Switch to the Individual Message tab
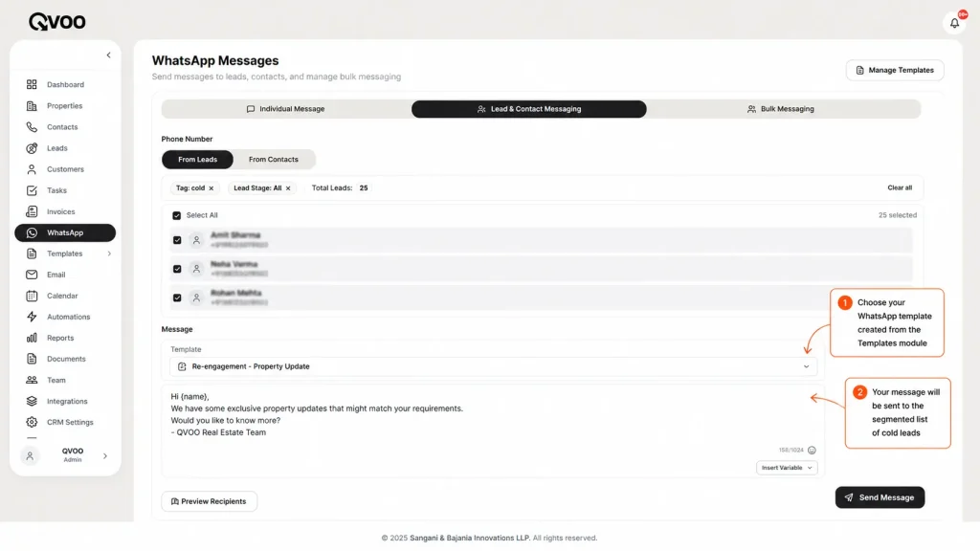Image resolution: width=980 pixels, height=551 pixels. pyautogui.click(x=285, y=109)
